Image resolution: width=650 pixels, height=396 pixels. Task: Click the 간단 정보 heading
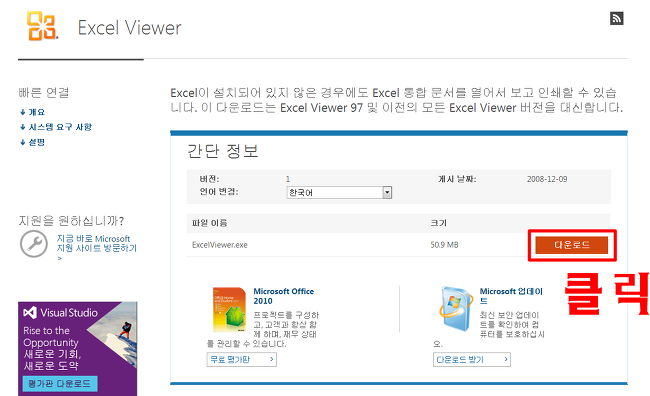223,151
